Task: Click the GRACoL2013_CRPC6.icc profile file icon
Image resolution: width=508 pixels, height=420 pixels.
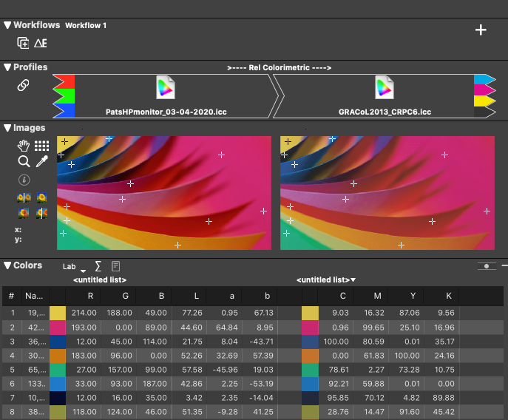Action: [384, 87]
